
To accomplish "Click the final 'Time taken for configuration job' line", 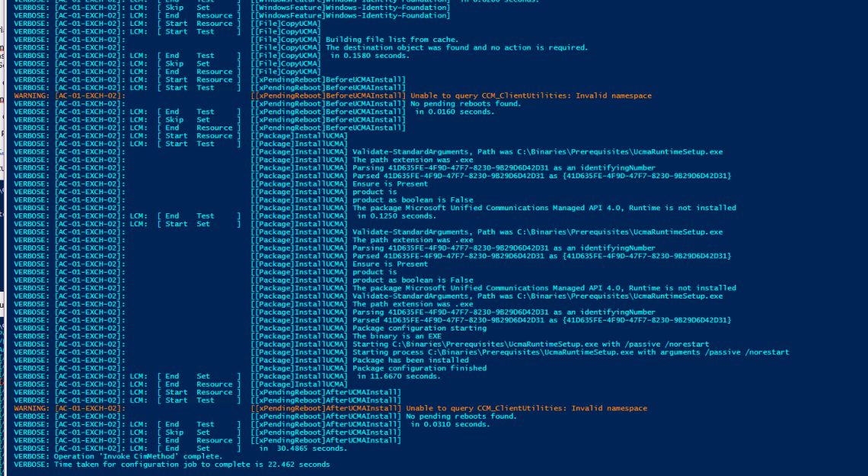I will pyautogui.click(x=191, y=464).
